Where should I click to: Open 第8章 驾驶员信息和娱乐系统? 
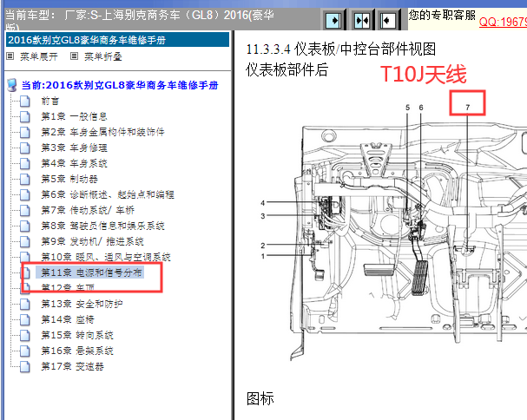(102, 226)
